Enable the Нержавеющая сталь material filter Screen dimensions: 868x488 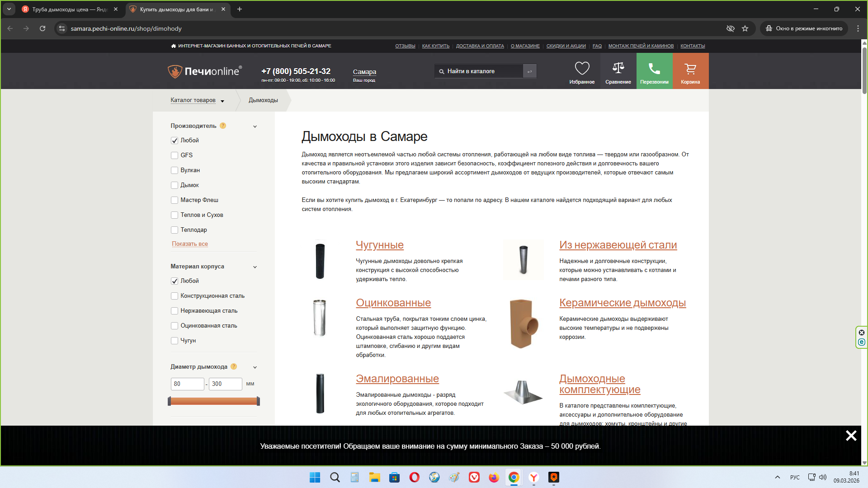pos(175,311)
